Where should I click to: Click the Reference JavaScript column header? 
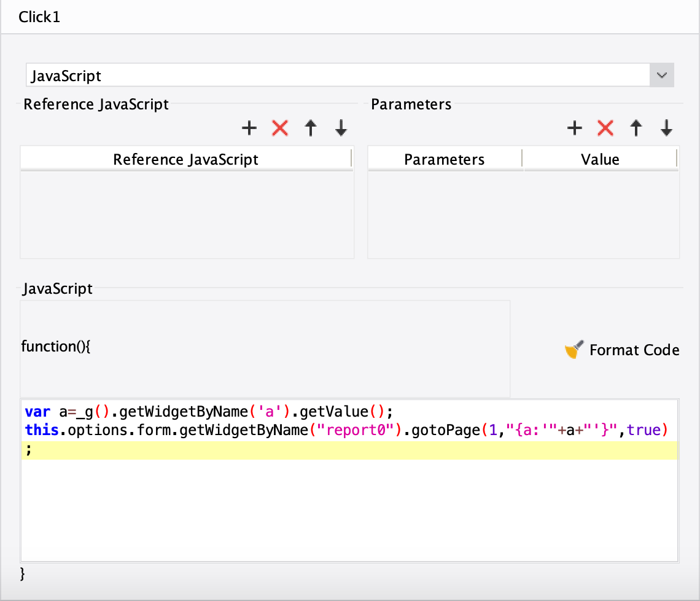[185, 159]
